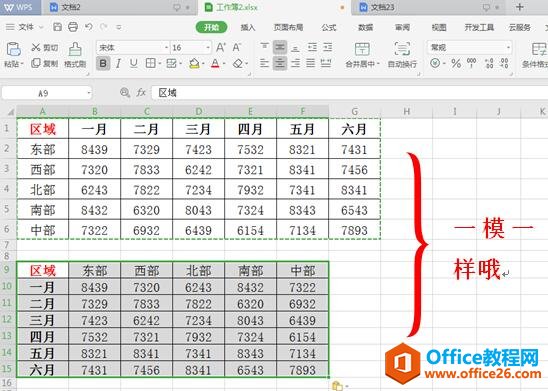Viewport: 548px width, 391px height.
Task: Expand the Merge and Center dropdown arrow
Action: (378, 64)
